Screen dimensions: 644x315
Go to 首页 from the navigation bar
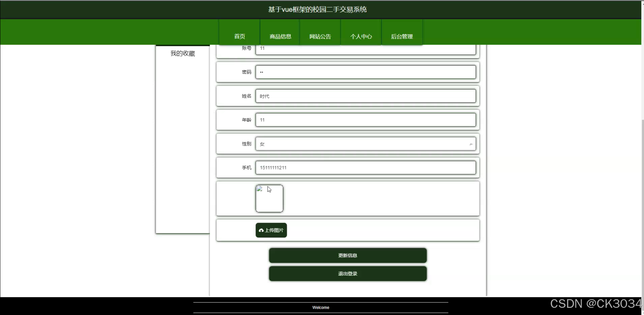(239, 36)
